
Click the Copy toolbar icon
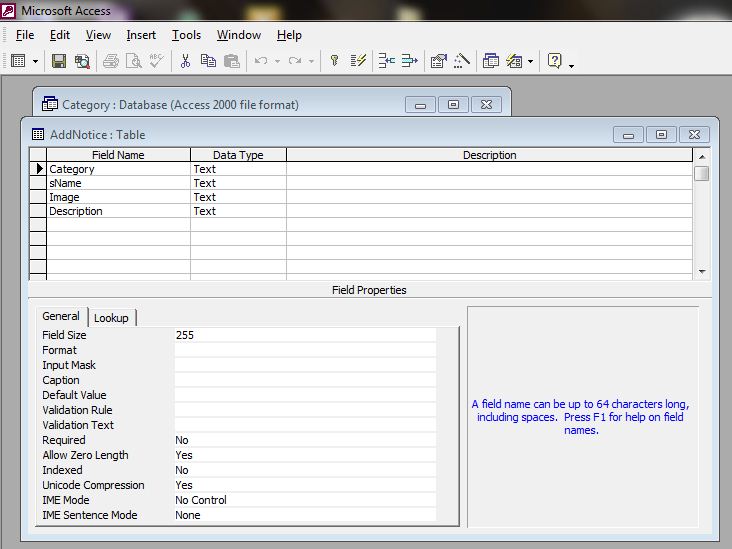208,61
